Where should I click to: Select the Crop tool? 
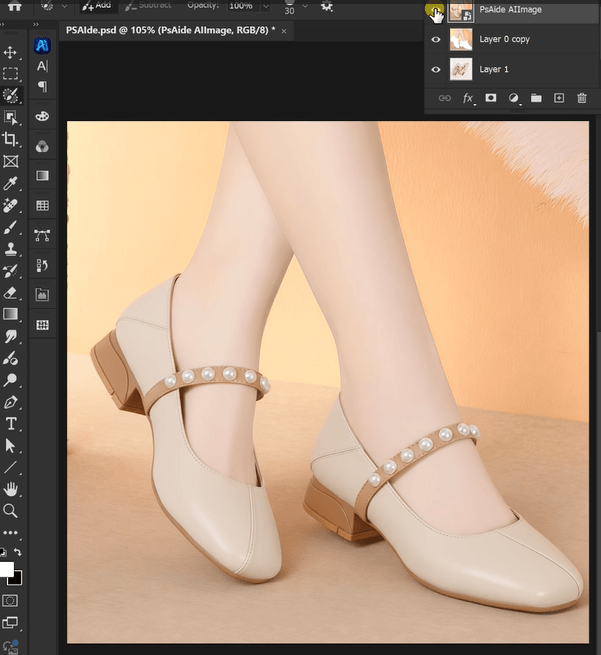(11, 140)
